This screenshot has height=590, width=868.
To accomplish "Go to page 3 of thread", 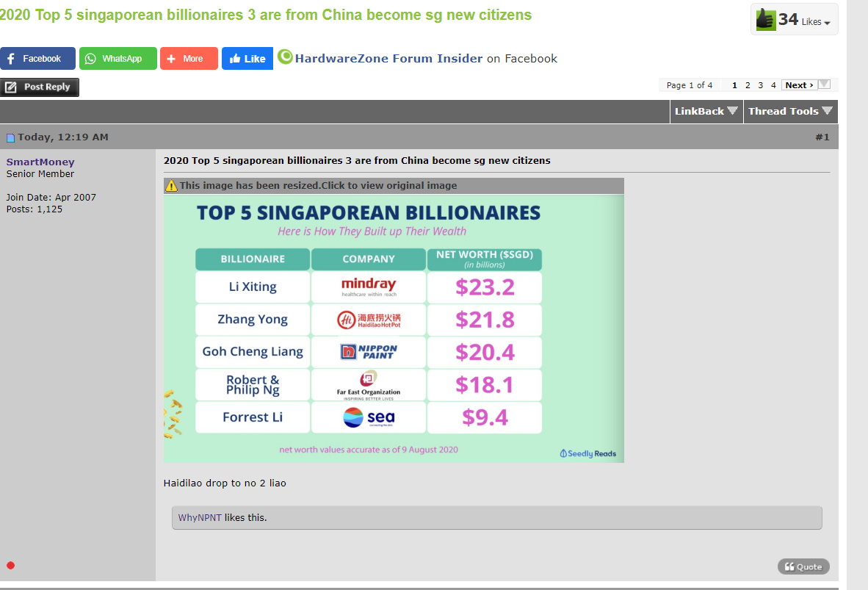I will pyautogui.click(x=761, y=85).
